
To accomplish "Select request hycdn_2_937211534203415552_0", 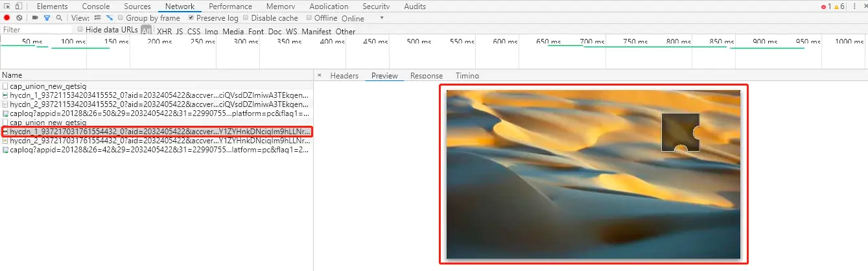I will pos(156,104).
